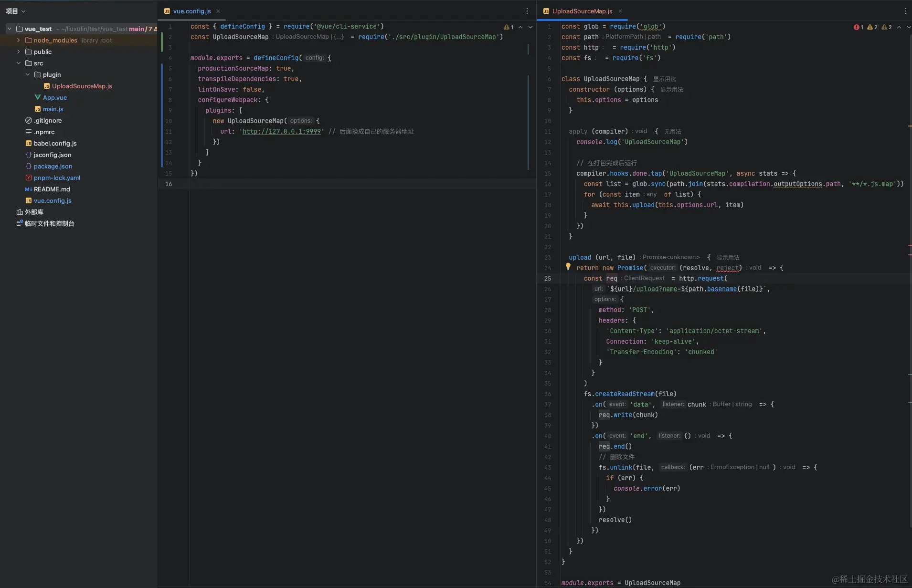Go to previous problem in vue.config.js
This screenshot has height=588, width=912.
(x=520, y=27)
